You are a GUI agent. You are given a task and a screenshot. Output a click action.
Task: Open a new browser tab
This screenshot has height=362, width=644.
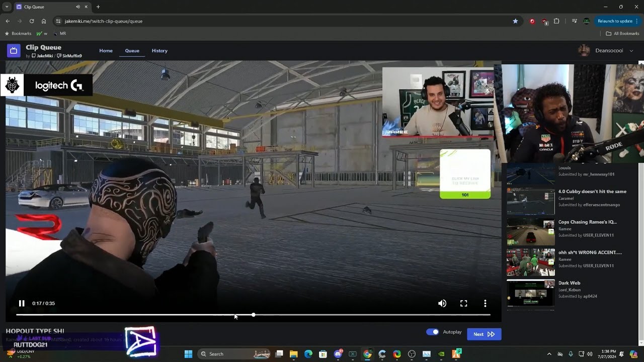click(x=98, y=7)
